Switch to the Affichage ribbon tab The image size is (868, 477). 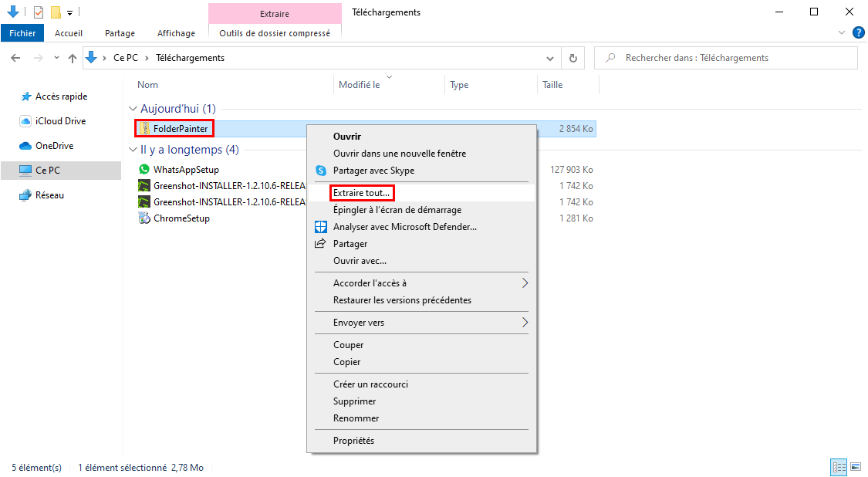176,33
